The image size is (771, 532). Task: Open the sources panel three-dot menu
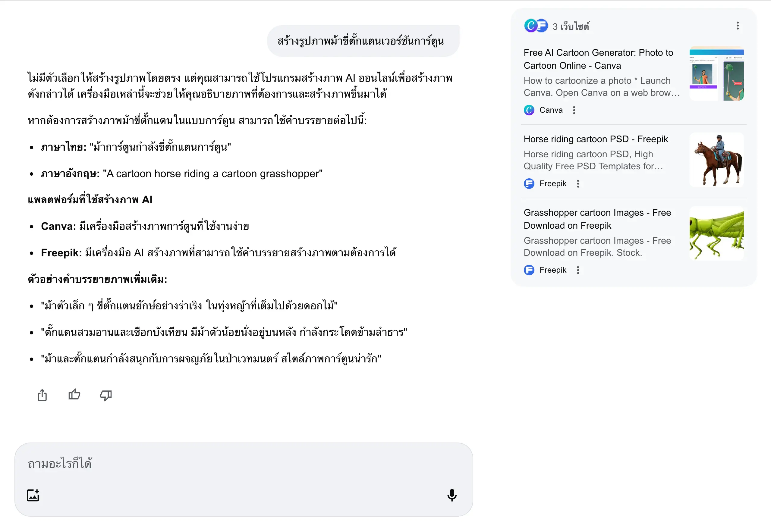pos(738,26)
